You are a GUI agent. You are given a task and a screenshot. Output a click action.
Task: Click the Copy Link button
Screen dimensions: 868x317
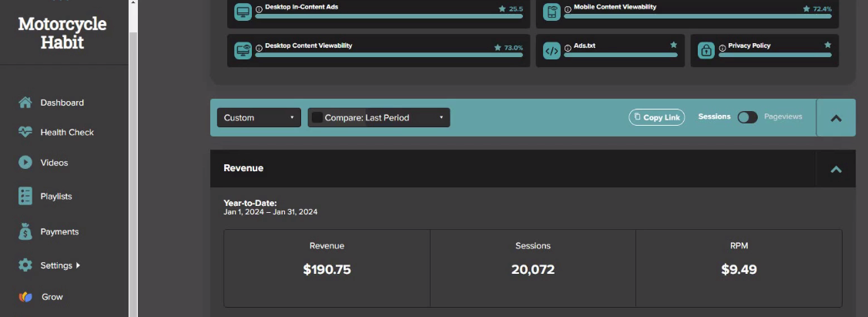[656, 117]
